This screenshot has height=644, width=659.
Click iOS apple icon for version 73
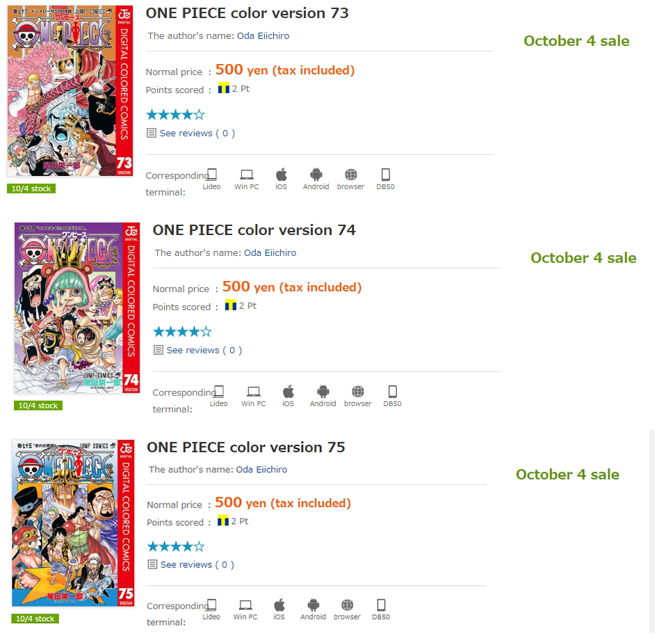281,174
